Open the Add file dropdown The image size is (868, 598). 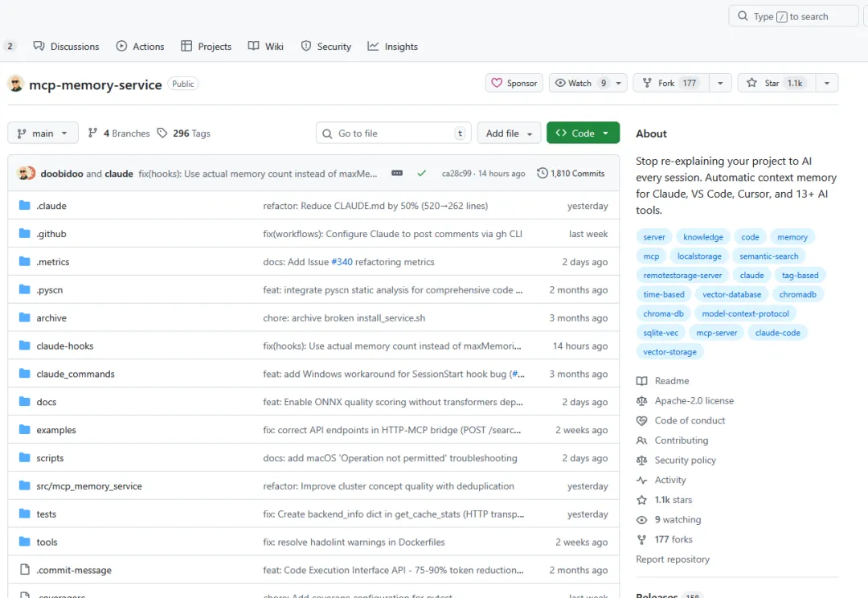509,133
